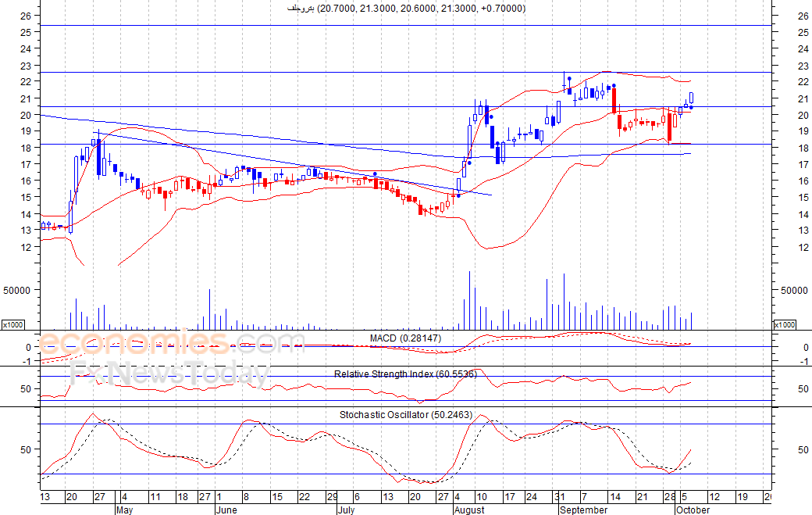Click date label 22 on time axis
The height and width of the screenshot is (515, 812).
(x=304, y=497)
